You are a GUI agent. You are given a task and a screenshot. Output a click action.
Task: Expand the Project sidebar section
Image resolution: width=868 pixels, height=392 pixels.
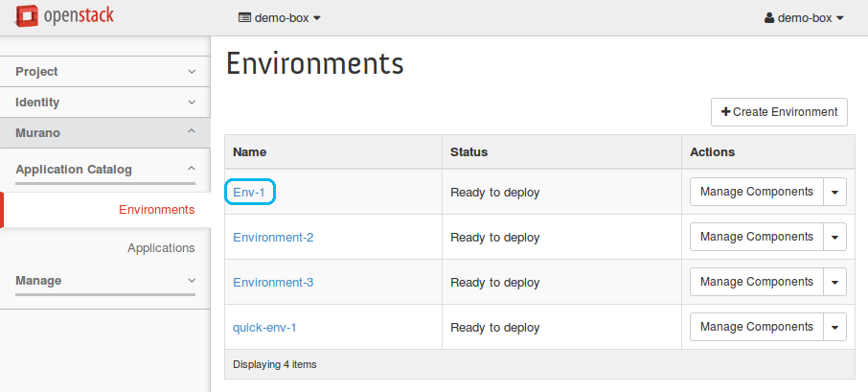click(x=104, y=72)
